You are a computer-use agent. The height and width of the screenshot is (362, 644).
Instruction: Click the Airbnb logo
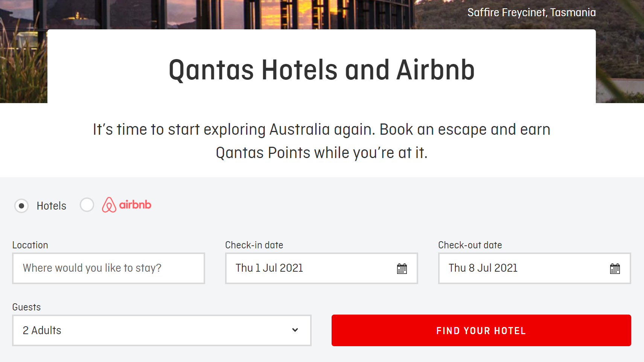127,205
